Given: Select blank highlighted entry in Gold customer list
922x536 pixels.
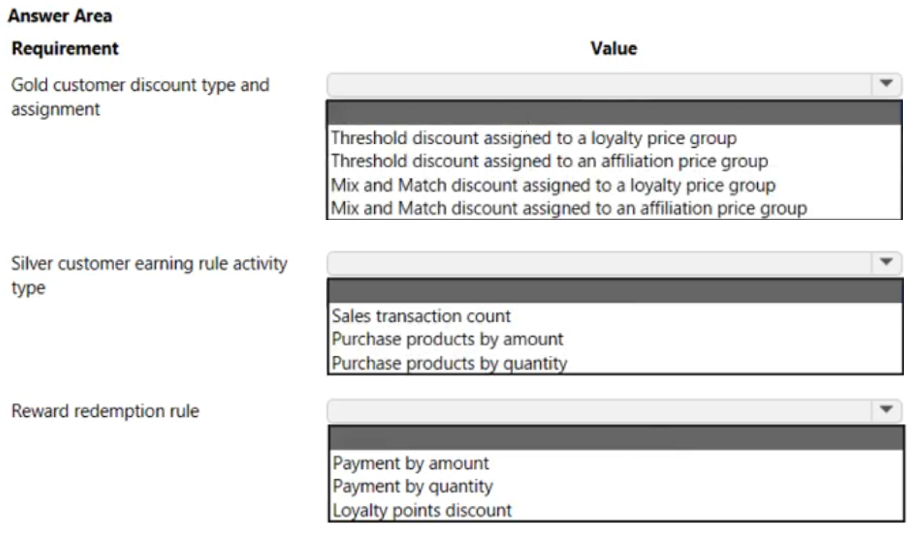Looking at the screenshot, I should [x=614, y=113].
